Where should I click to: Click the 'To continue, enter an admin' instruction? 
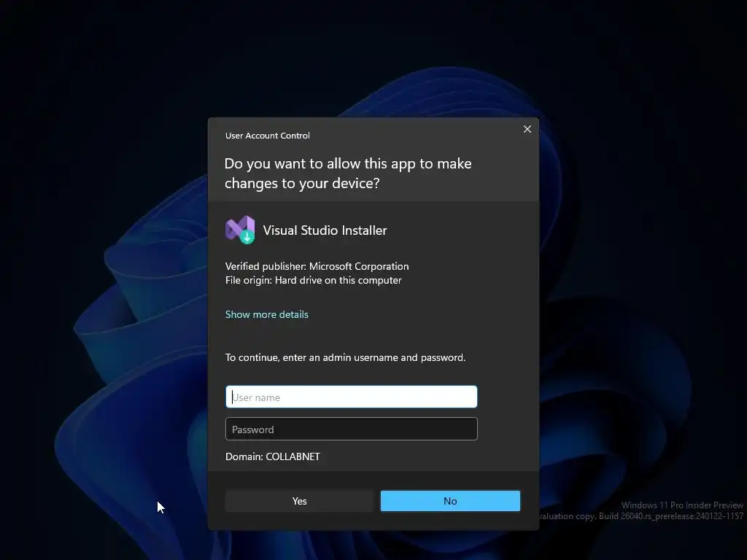pyautogui.click(x=345, y=357)
